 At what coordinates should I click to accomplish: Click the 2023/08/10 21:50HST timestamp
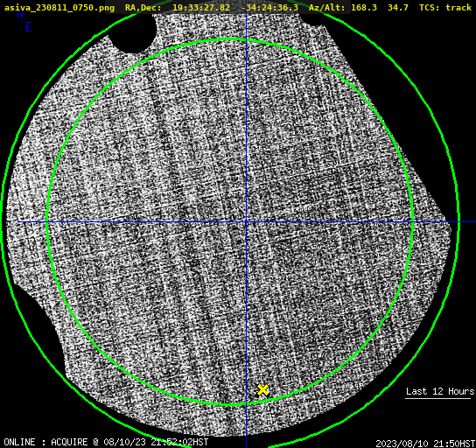point(425,443)
